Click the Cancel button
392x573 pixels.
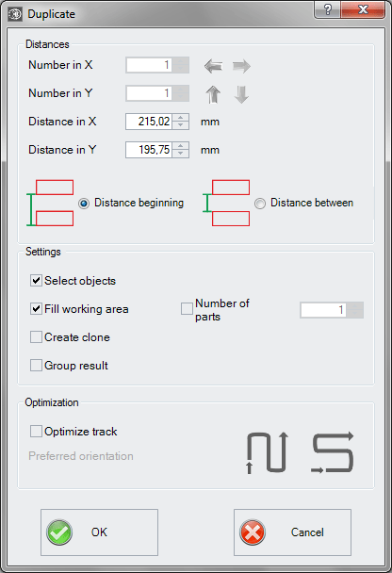(292, 532)
